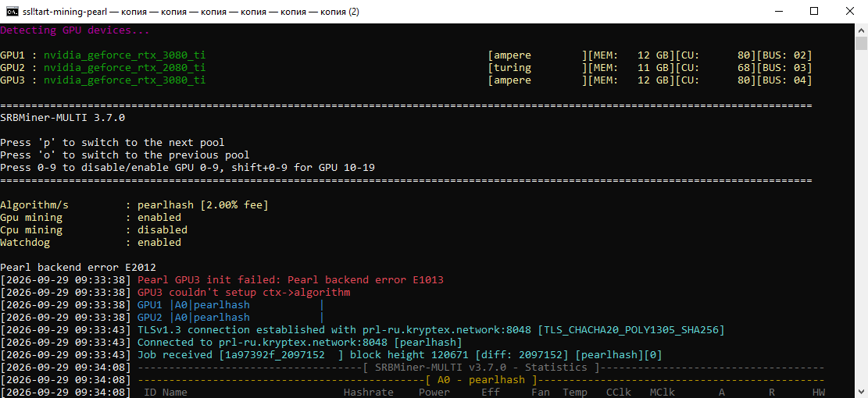This screenshot has width=868, height=398.
Task: Click the vertical scrollbar thumb
Action: pyautogui.click(x=861, y=44)
